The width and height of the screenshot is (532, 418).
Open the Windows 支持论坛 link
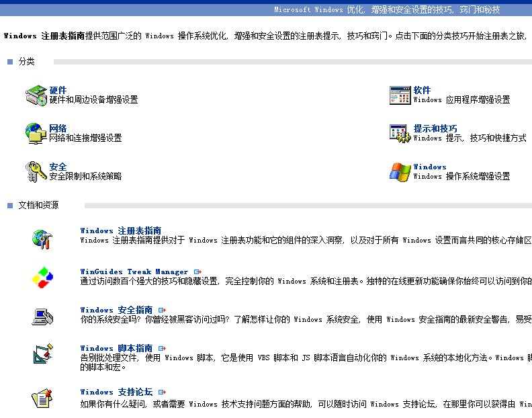point(116,392)
